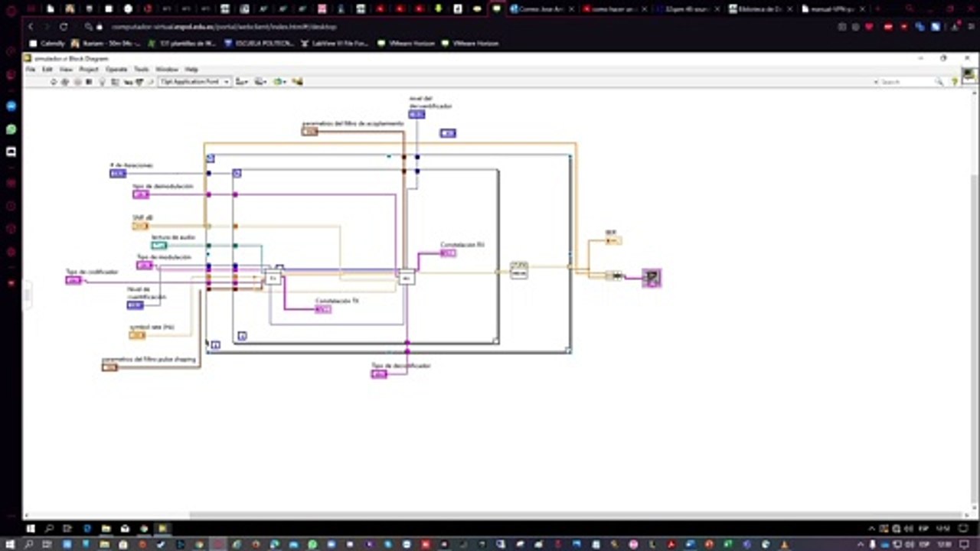Open the Application Font dropdown
Viewport: 980px width, 551px height.
coord(194,82)
